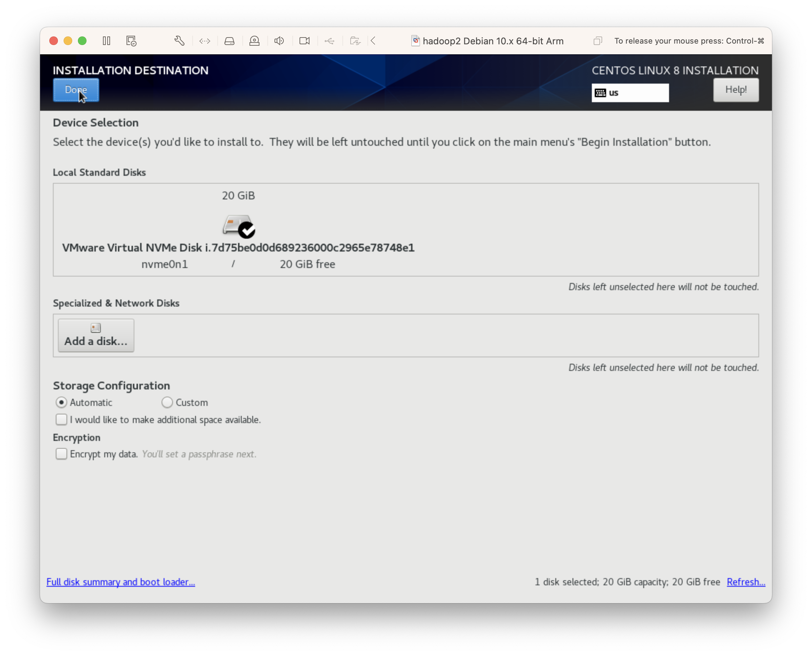Select the VMware Virtual NVMe disk icon

pyautogui.click(x=238, y=227)
